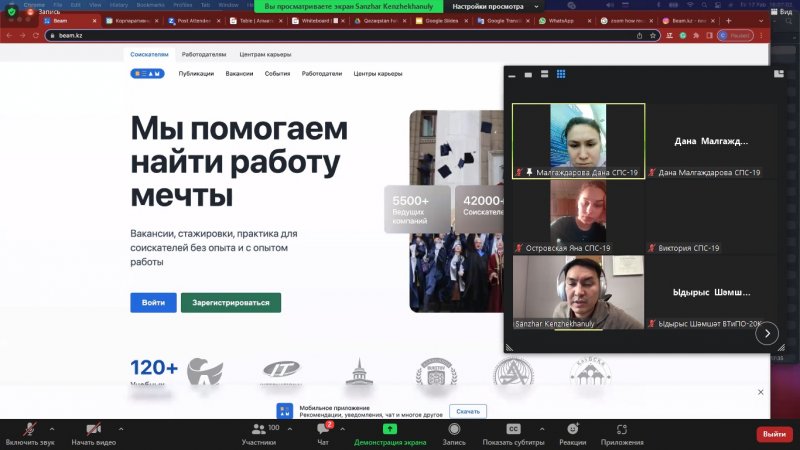This screenshot has width=800, height=450.
Task: Open the Публикации page link
Action: click(x=196, y=73)
